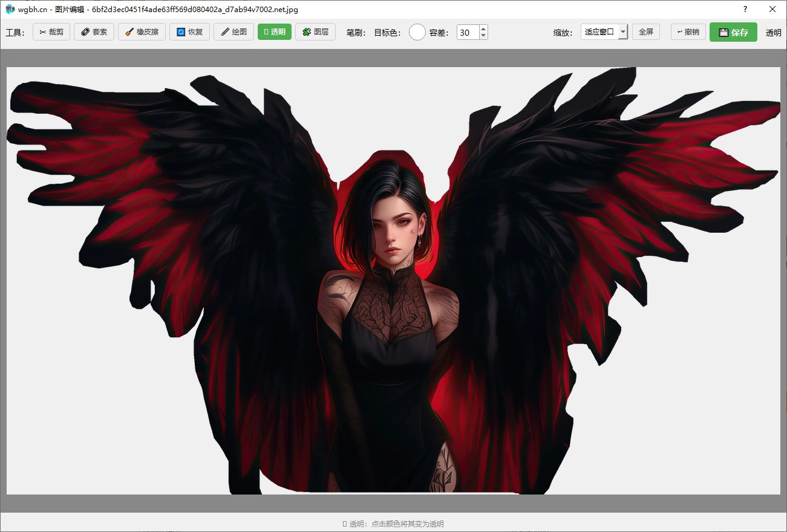This screenshot has width=787, height=532.
Task: Select the 裁剪 crop tool
Action: (x=51, y=32)
